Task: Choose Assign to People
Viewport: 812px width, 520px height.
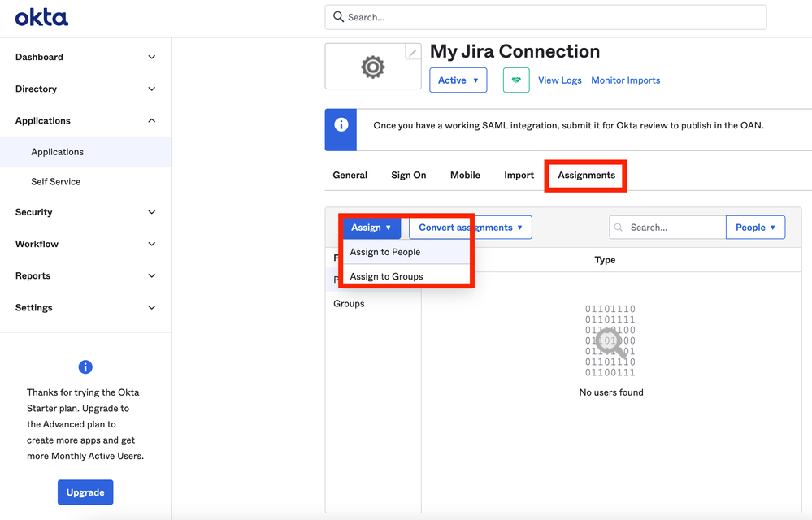Action: point(406,252)
